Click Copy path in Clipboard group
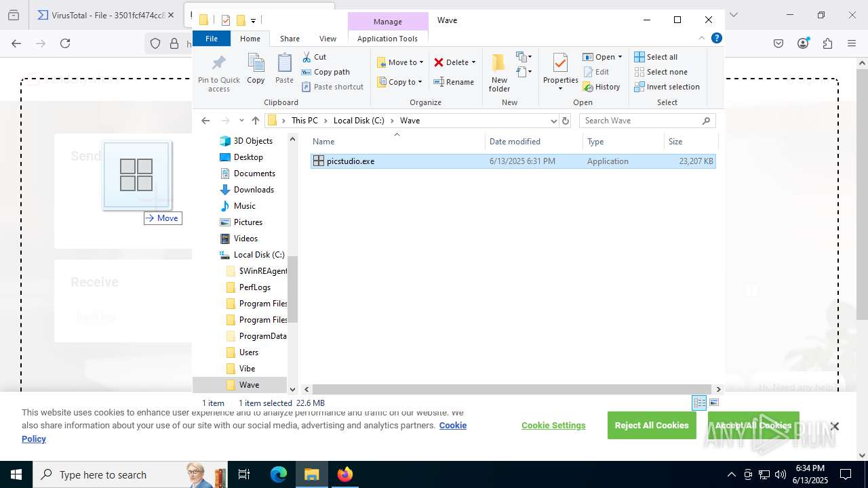The image size is (868, 488). tap(325, 72)
